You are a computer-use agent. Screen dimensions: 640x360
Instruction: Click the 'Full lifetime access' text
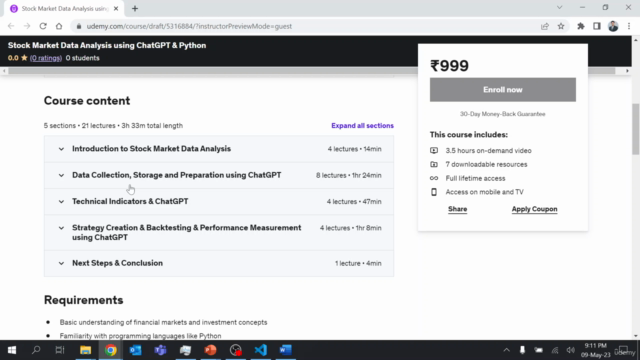[475, 178]
